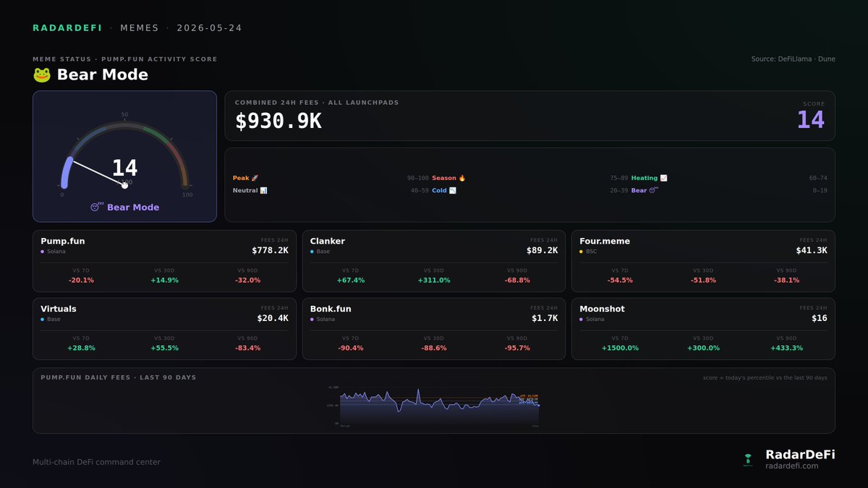Click the 2026-05-24 date in header
The image size is (868, 488).
210,28
